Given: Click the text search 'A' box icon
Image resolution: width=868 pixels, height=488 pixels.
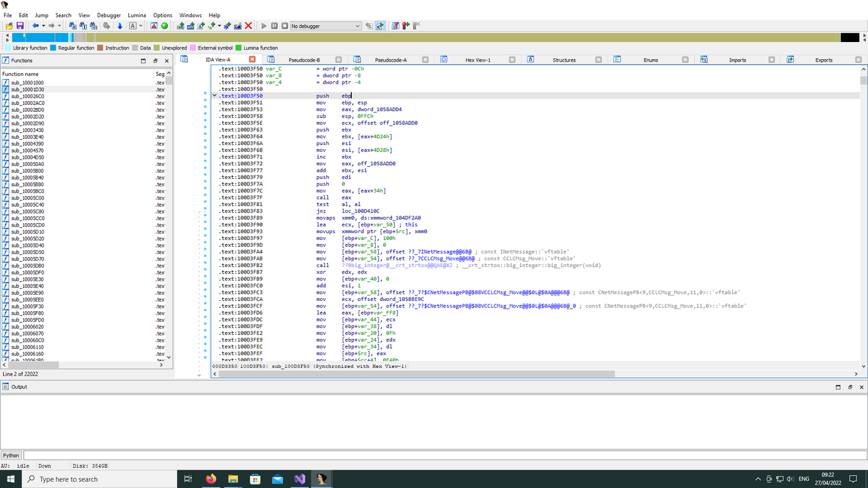Looking at the screenshot, I should pos(133,26).
